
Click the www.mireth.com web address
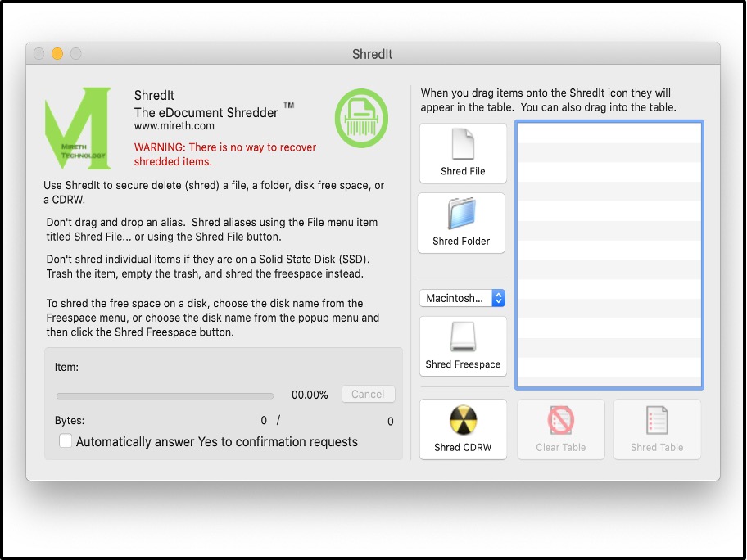pyautogui.click(x=174, y=126)
